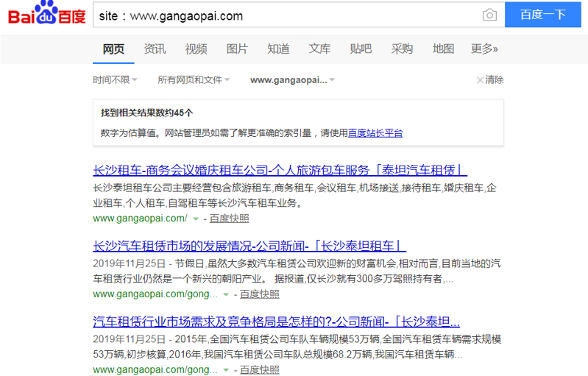Viewport: 588px width, 376px height.
Task: Click green URL under 汽车租赁行业市场需求 result
Action: click(155, 369)
